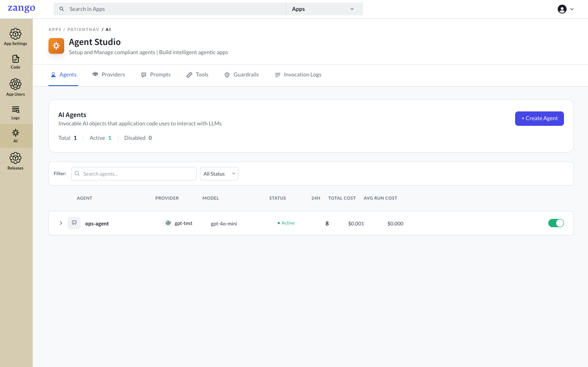The height and width of the screenshot is (367, 588).
Task: Click the Create Agent button
Action: 540,118
